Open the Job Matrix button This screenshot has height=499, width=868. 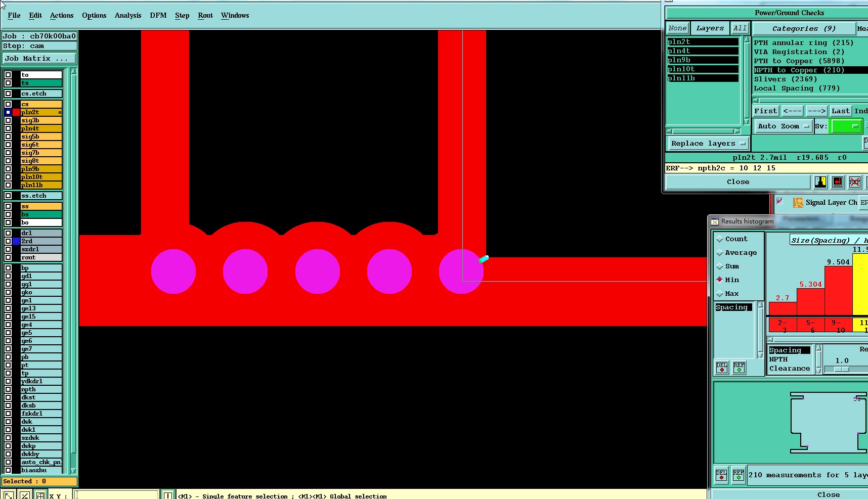[39, 59]
